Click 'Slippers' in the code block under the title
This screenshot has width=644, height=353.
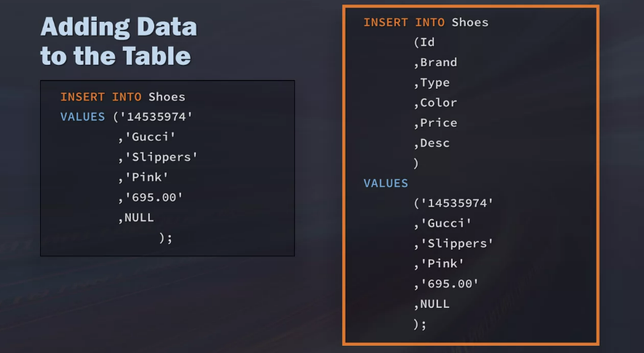point(161,157)
